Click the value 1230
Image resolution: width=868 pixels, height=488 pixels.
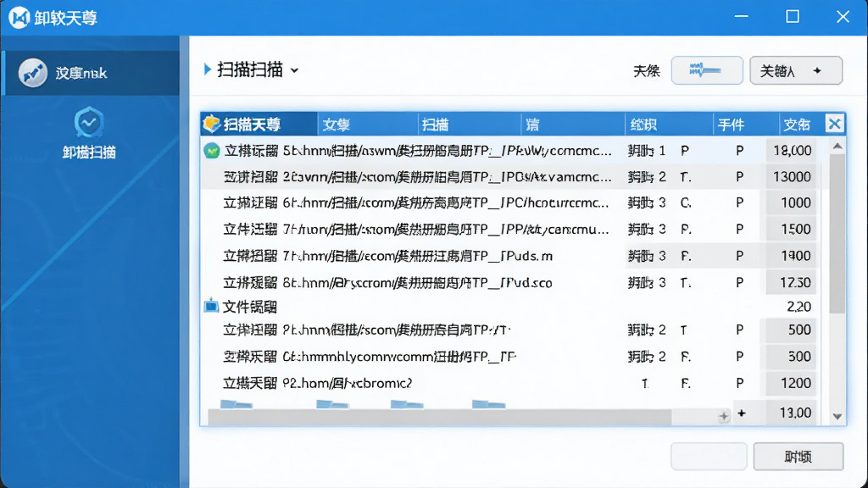click(x=795, y=282)
